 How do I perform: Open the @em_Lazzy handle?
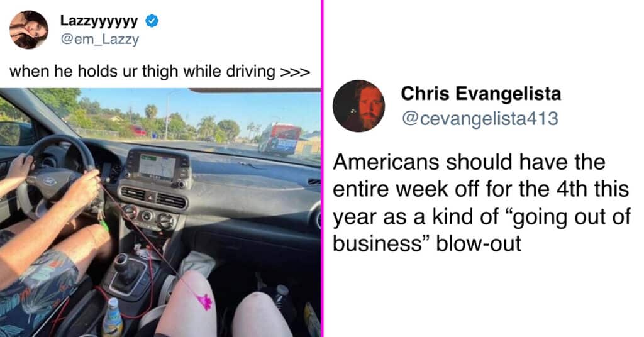tap(100, 40)
